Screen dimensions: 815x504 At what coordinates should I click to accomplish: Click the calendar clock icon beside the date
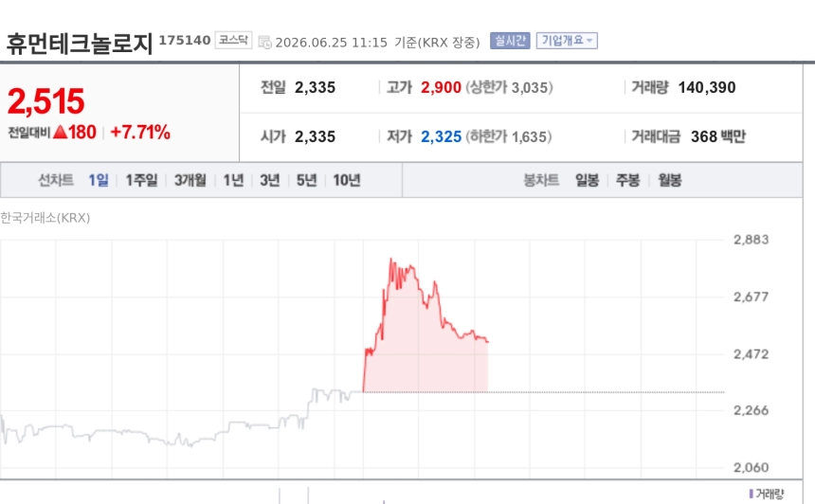coord(264,42)
